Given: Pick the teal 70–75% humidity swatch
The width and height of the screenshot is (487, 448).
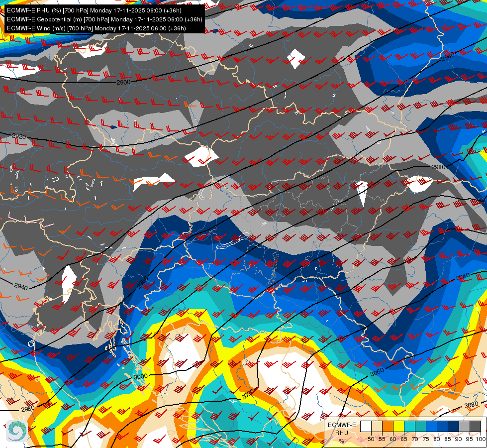Looking at the screenshot, I should 420,426.
